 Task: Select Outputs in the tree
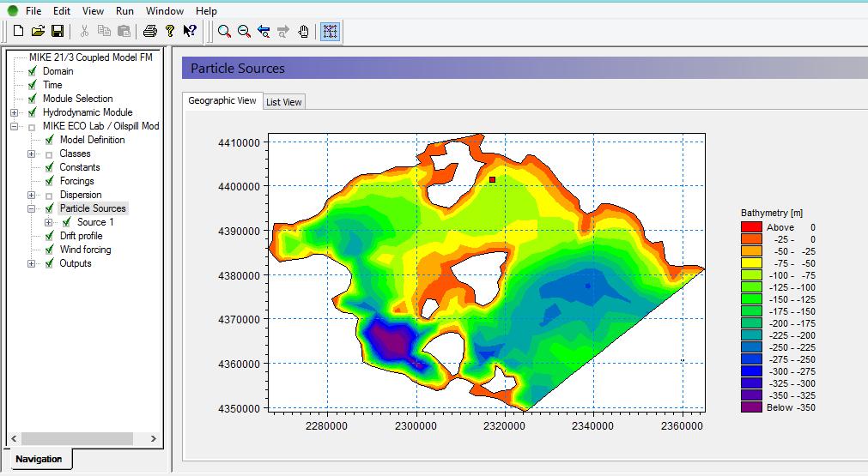(76, 263)
